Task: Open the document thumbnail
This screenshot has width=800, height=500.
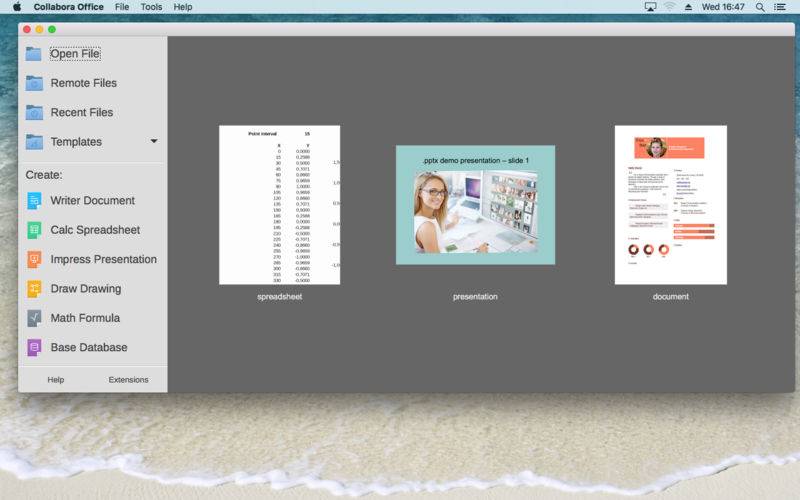Action: click(670, 205)
